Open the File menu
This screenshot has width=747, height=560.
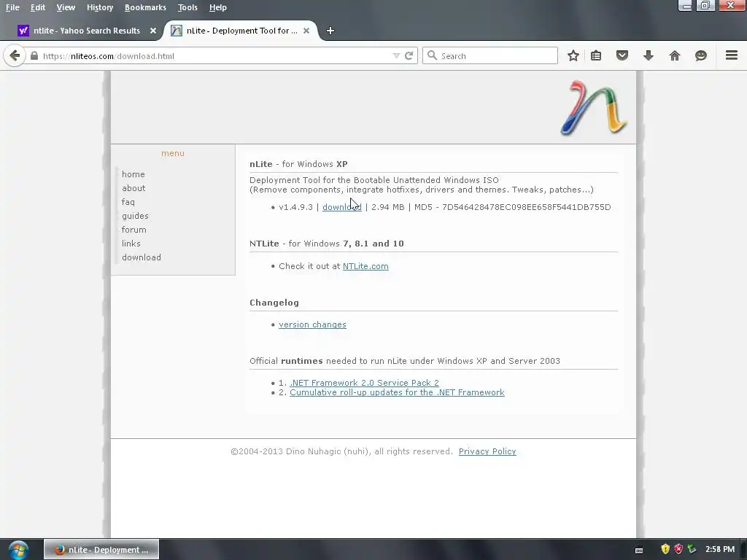[12, 7]
